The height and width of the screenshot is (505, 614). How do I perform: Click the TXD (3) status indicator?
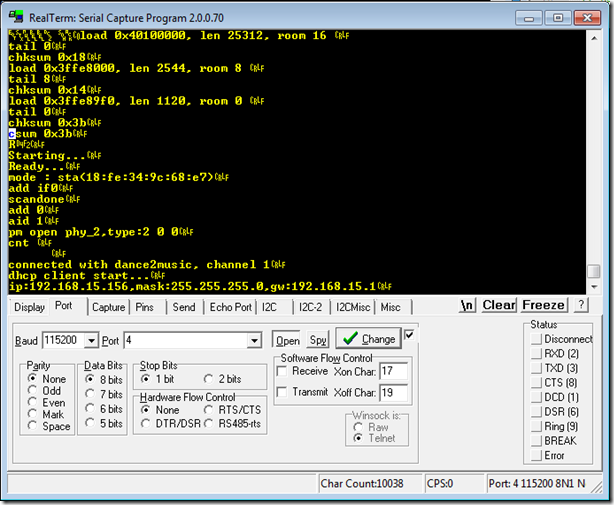[537, 368]
